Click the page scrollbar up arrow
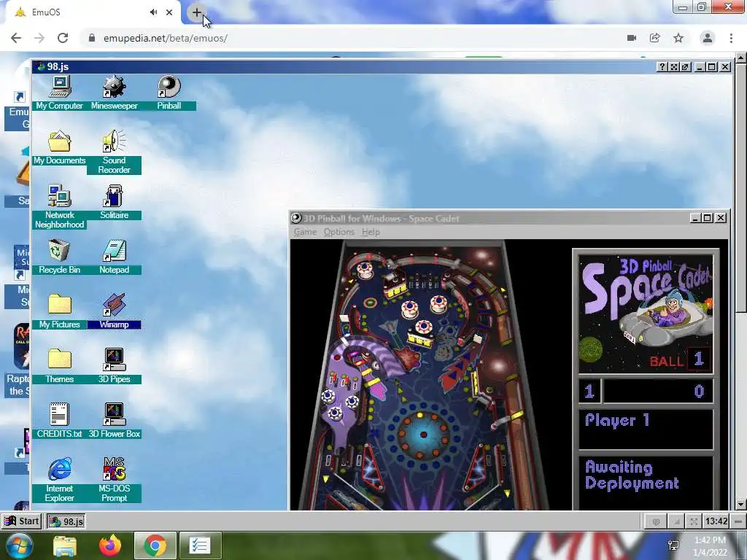The image size is (747, 560). [x=741, y=58]
